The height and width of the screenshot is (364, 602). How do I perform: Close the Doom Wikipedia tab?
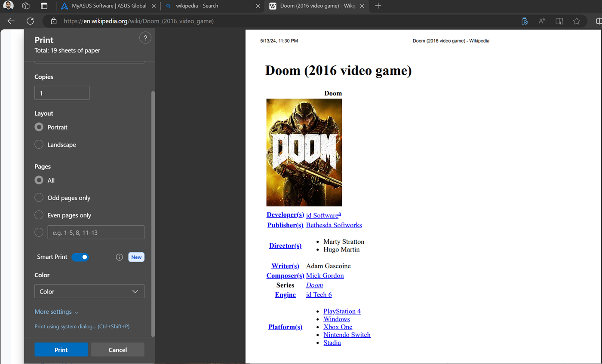pyautogui.click(x=362, y=6)
